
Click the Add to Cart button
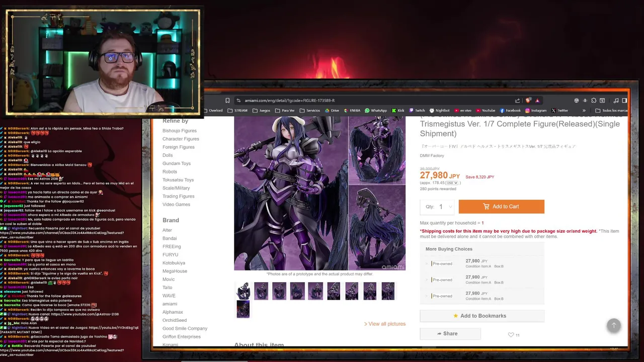click(x=501, y=207)
